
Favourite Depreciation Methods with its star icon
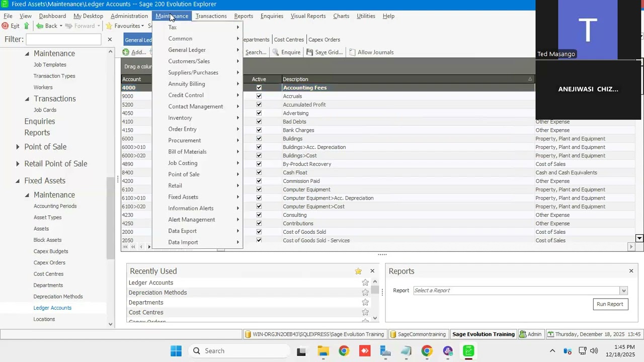(x=365, y=293)
